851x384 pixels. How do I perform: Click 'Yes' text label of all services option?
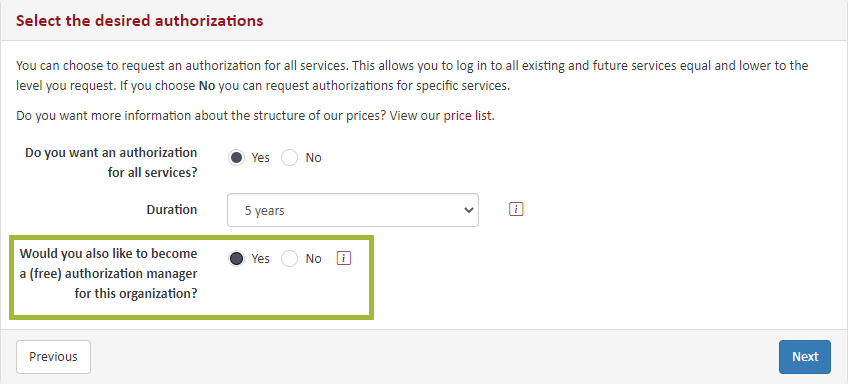tap(261, 158)
